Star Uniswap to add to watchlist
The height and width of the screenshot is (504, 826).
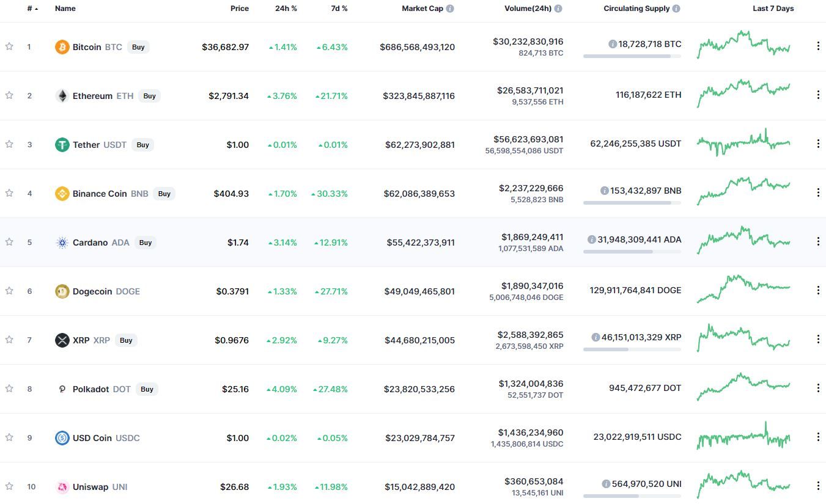coord(9,486)
